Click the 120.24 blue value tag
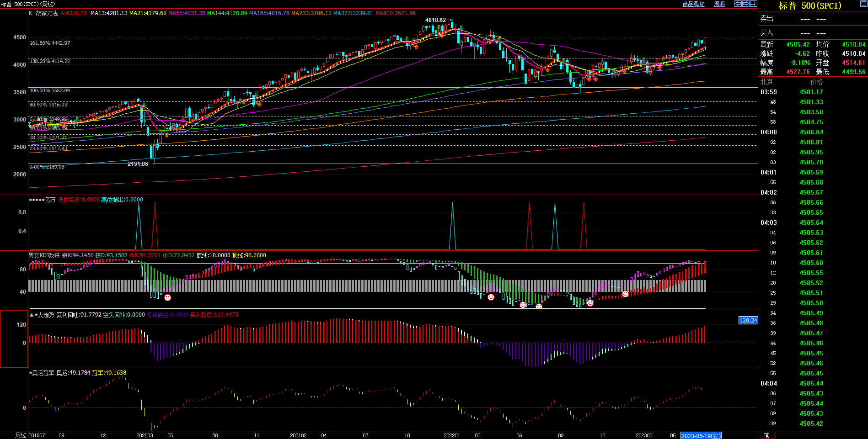Image resolution: width=868 pixels, height=439 pixels. [748, 320]
